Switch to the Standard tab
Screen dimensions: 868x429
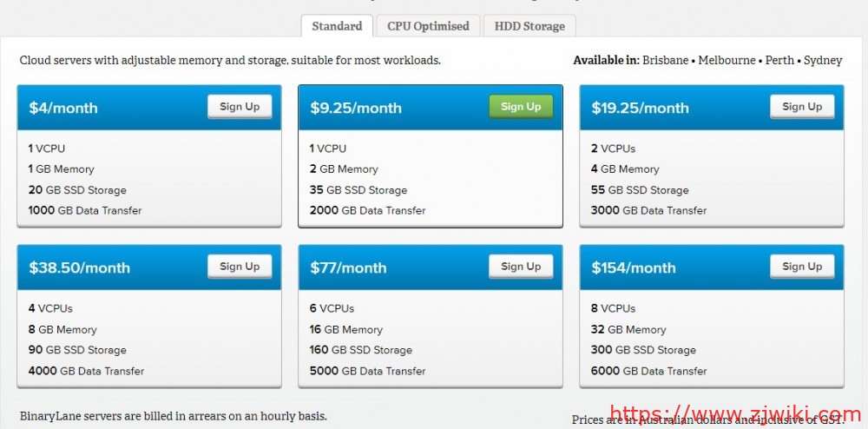pyautogui.click(x=337, y=26)
